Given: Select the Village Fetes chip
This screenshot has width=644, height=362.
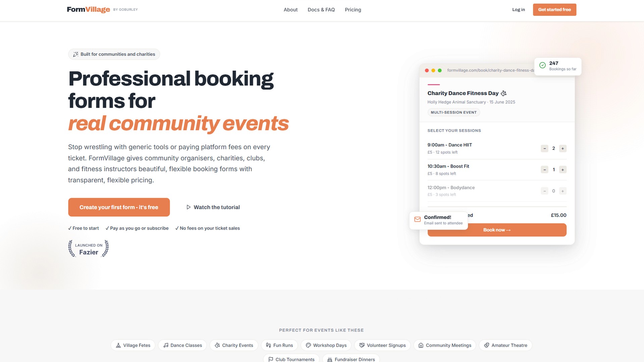Looking at the screenshot, I should pos(133,345).
